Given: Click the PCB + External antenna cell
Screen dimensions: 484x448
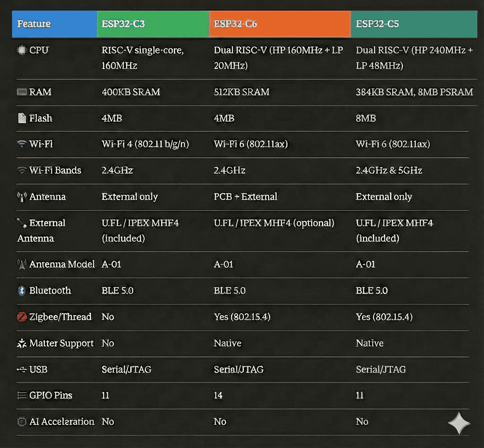Looking at the screenshot, I should [245, 197].
